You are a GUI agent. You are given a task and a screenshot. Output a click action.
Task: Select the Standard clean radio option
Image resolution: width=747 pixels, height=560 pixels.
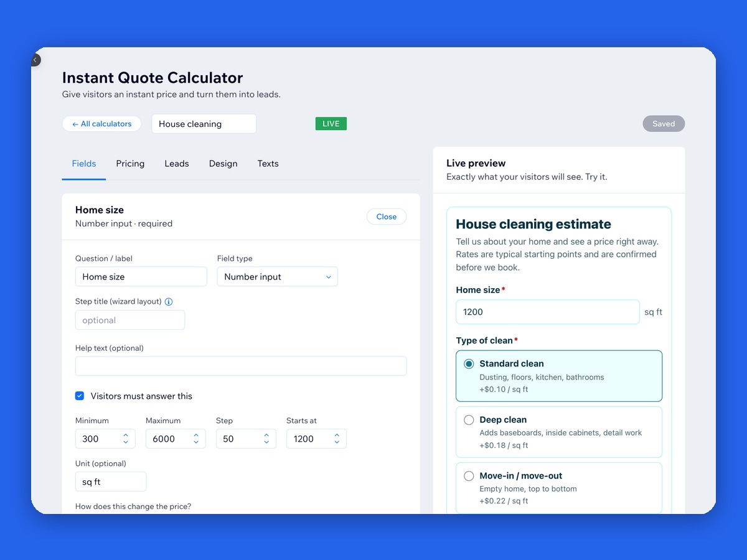(469, 364)
